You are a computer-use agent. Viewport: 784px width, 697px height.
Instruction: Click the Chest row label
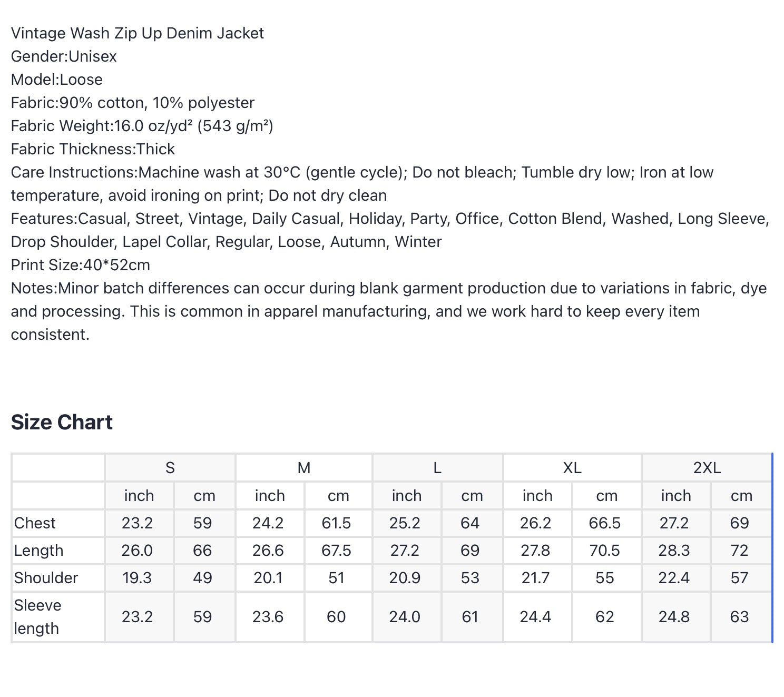coord(35,523)
